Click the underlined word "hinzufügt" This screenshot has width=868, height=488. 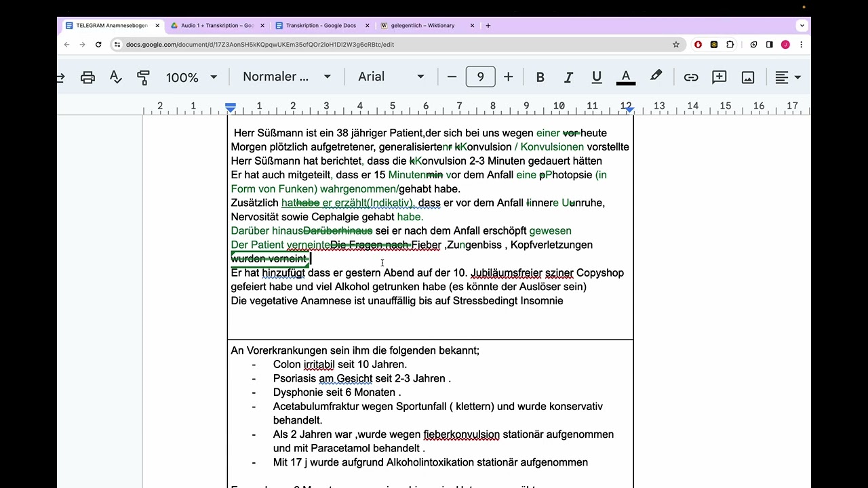pyautogui.click(x=283, y=273)
